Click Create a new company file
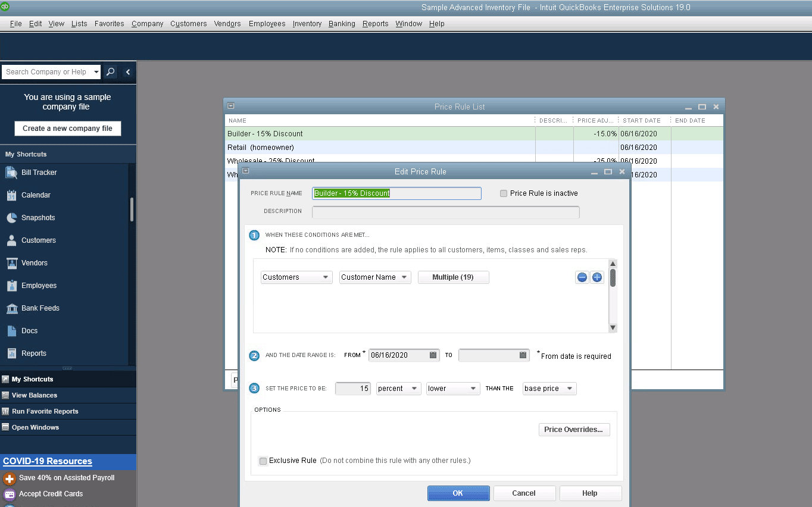 click(67, 128)
